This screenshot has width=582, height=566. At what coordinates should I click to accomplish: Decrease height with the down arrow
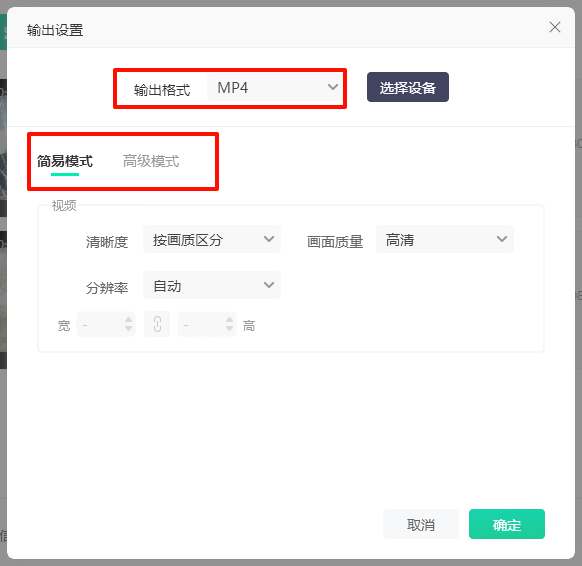(229, 328)
